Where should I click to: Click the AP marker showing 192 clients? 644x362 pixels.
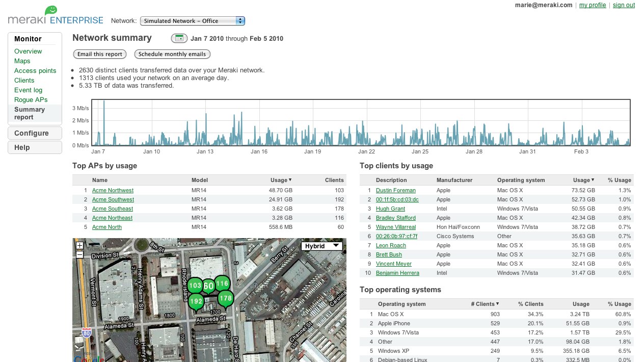point(196,302)
